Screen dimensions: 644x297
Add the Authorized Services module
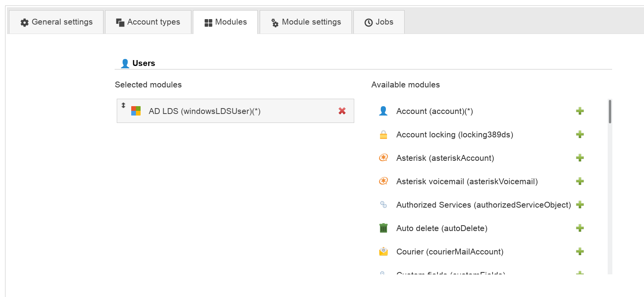pos(580,205)
